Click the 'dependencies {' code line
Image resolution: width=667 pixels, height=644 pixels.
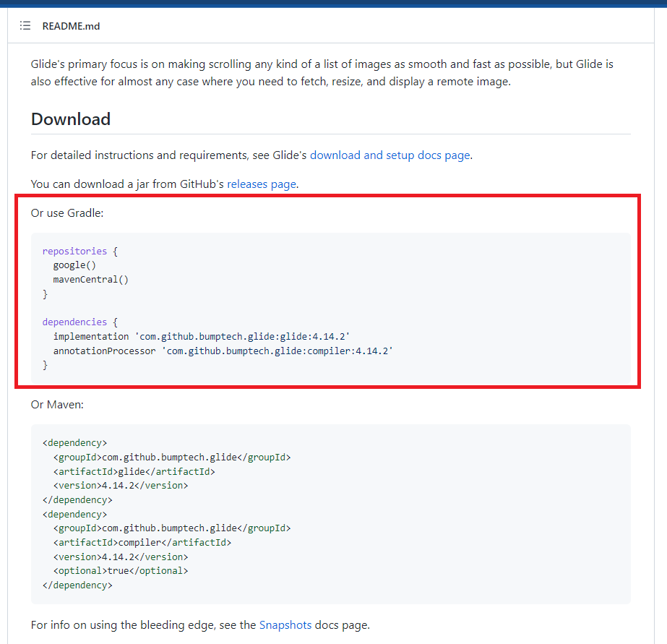coord(80,322)
